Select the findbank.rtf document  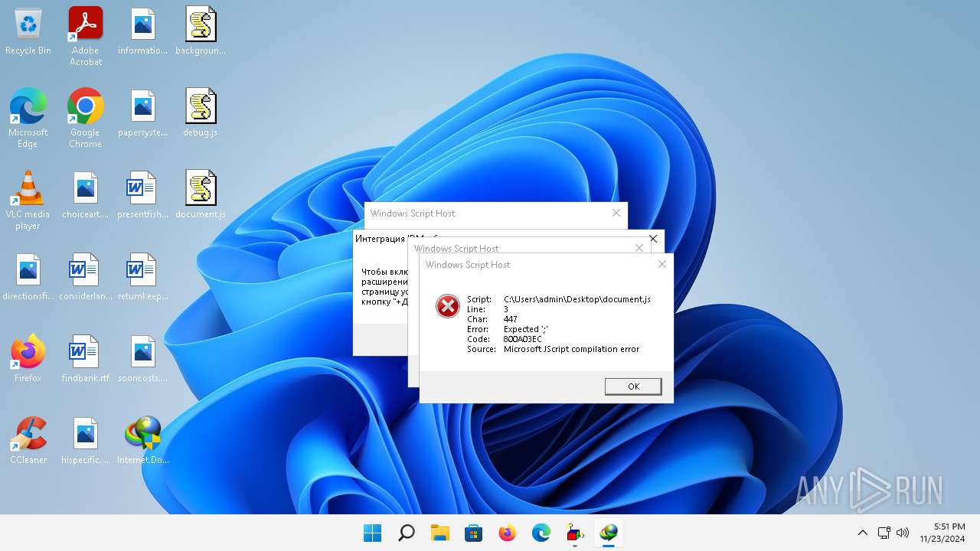pyautogui.click(x=85, y=359)
